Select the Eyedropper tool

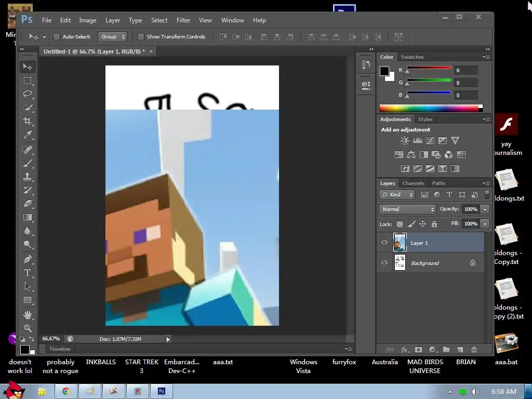tap(28, 135)
